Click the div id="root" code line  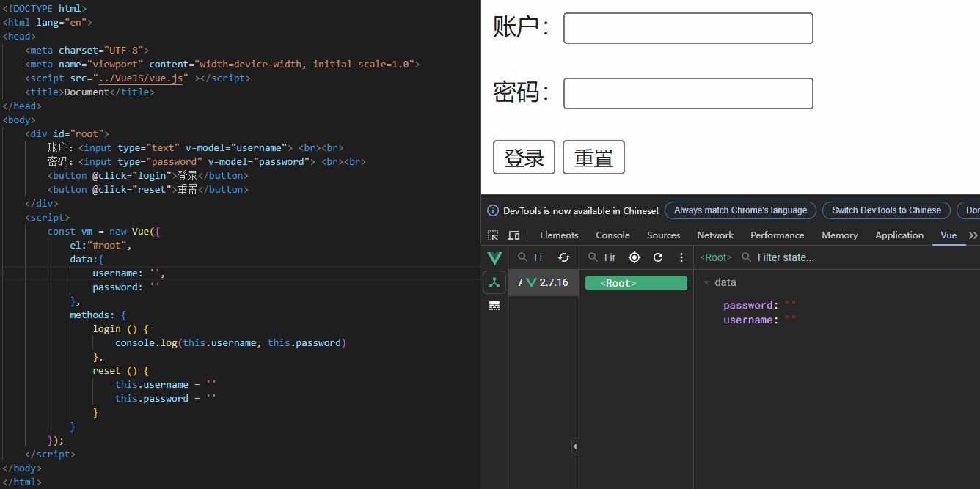pos(67,133)
